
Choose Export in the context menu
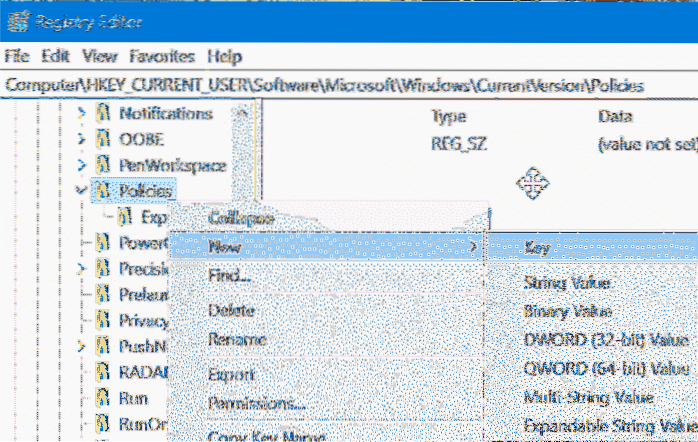[x=231, y=374]
